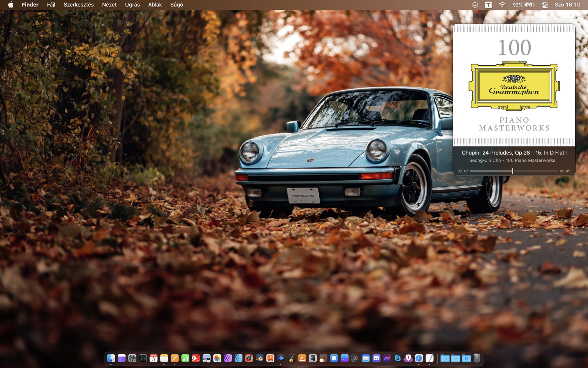This screenshot has height=368, width=588.
Task: Seek using the track progress slider
Action: (x=514, y=171)
